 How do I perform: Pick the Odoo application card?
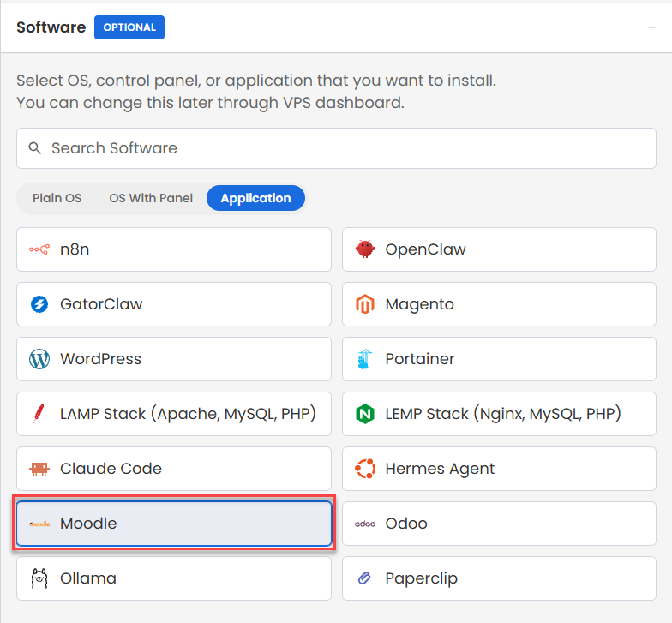pos(499,524)
